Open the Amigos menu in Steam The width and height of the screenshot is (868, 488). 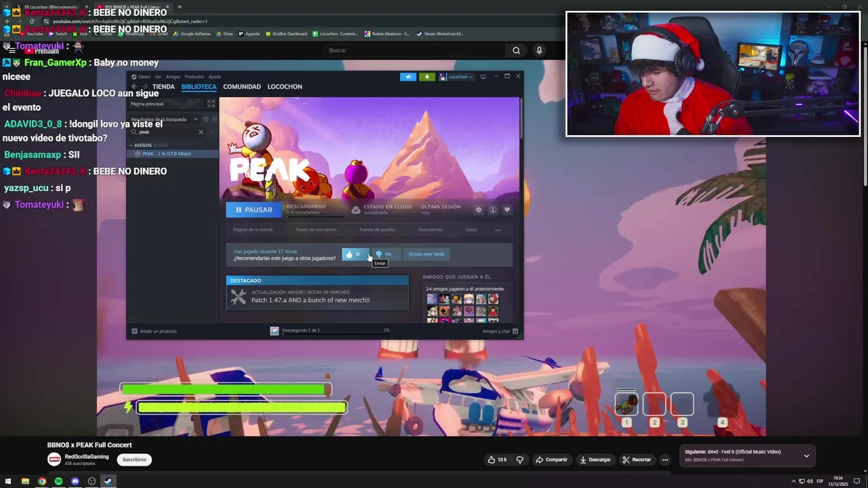(173, 77)
